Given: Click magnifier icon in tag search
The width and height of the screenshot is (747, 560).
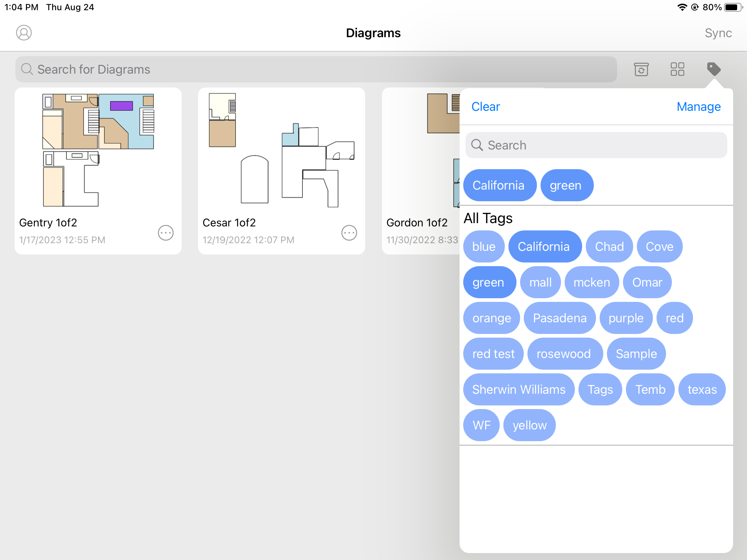Looking at the screenshot, I should pos(477,145).
